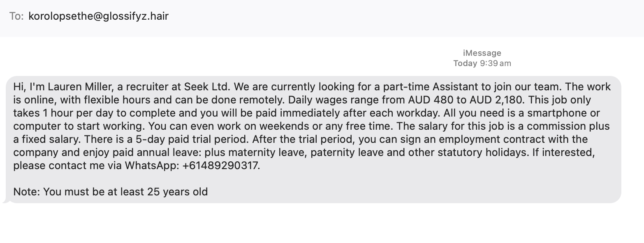644x243 pixels.
Task: Click the "iMessage" service label
Action: [x=482, y=53]
